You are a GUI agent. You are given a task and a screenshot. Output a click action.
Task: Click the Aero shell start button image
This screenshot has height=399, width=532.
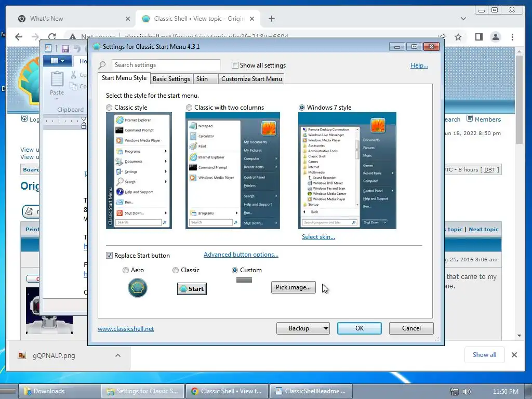(137, 288)
